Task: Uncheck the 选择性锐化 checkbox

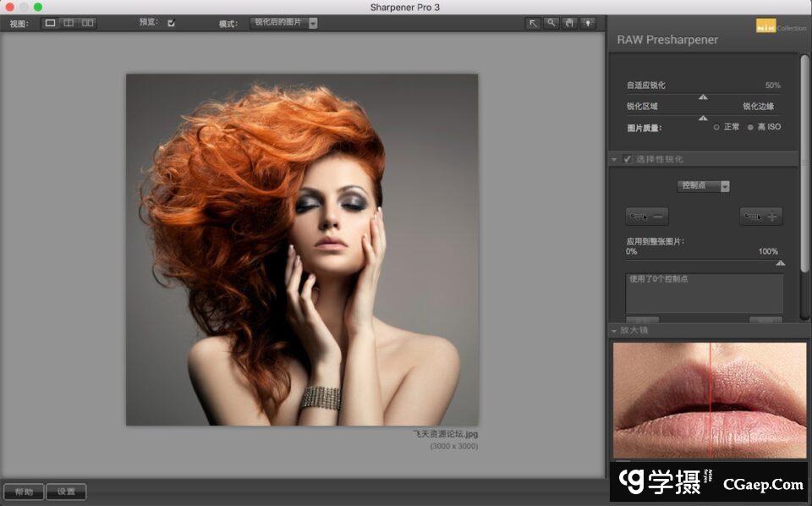Action: click(x=627, y=159)
